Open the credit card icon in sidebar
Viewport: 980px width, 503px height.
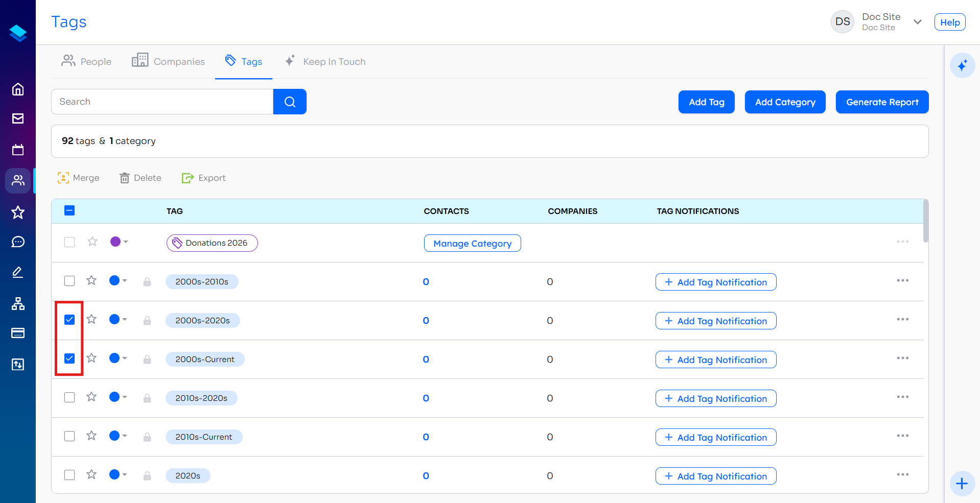(x=18, y=333)
